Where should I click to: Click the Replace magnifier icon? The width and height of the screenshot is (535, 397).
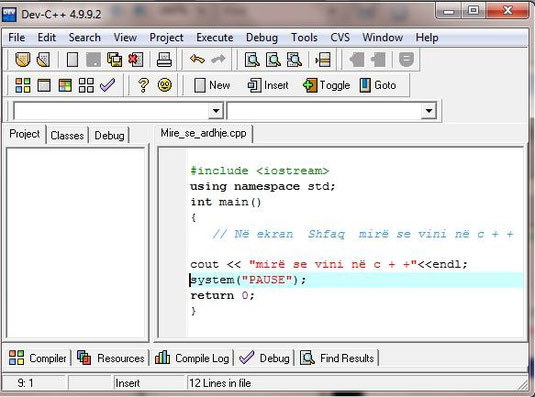click(x=273, y=60)
